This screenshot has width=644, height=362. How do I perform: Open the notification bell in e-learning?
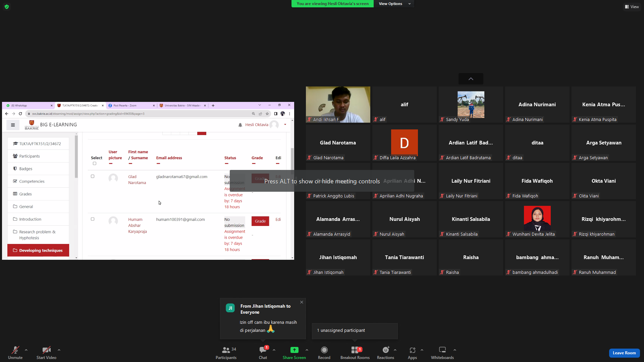(x=240, y=125)
